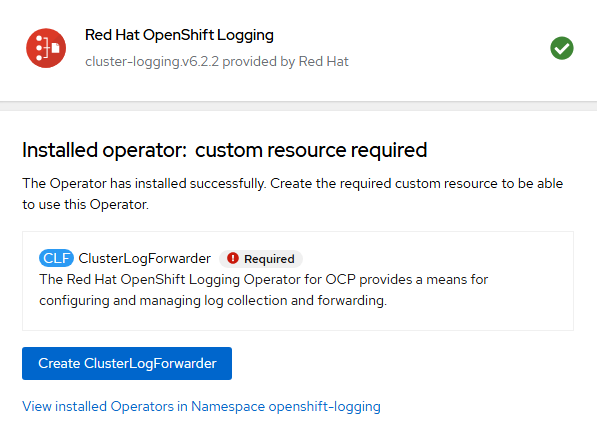The image size is (597, 436).
Task: Click the Red Hat OpenShift Logging operator logo
Action: tap(46, 48)
